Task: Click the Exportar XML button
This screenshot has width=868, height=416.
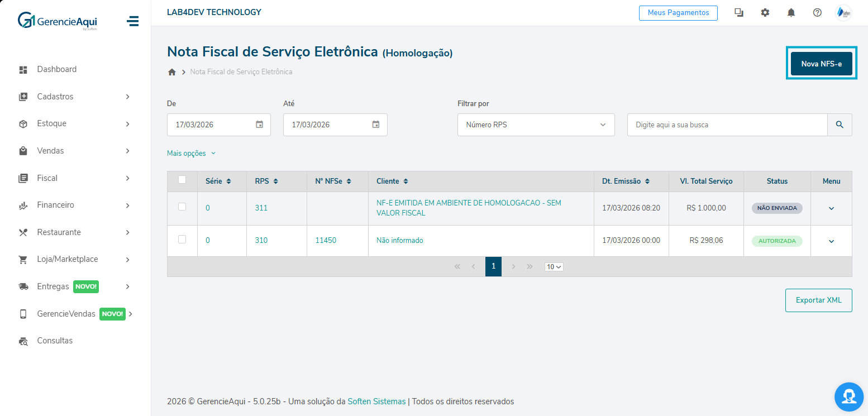Action: (x=818, y=300)
